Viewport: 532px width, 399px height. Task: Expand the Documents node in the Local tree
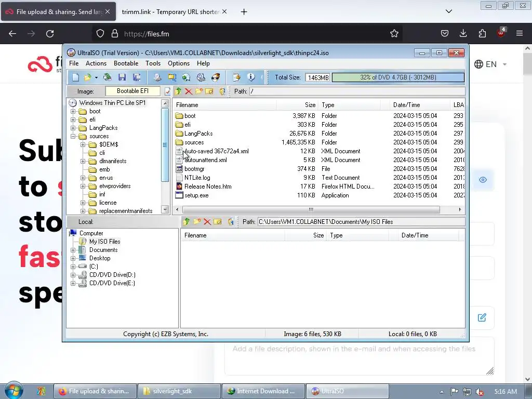(x=73, y=250)
